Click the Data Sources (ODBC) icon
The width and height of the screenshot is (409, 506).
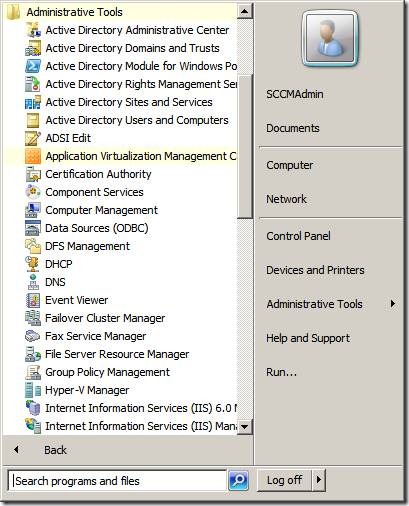coord(33,228)
